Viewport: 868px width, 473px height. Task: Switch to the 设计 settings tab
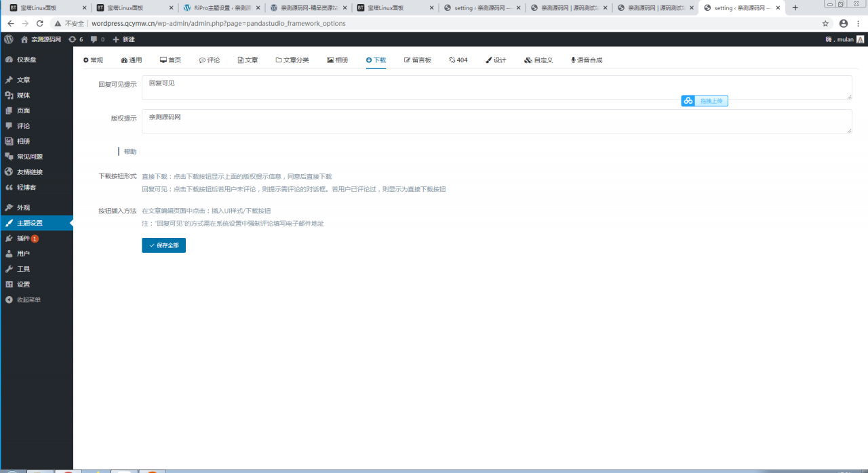click(496, 60)
